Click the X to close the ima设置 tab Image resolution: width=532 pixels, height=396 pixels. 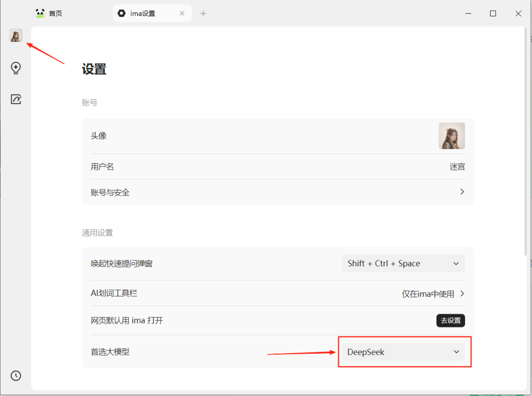click(182, 13)
